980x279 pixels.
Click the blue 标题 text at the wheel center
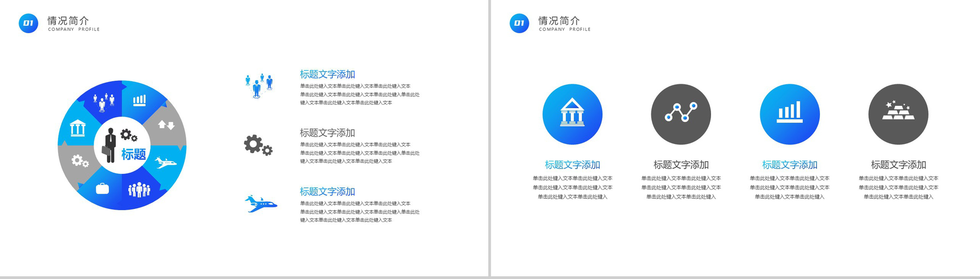click(133, 154)
